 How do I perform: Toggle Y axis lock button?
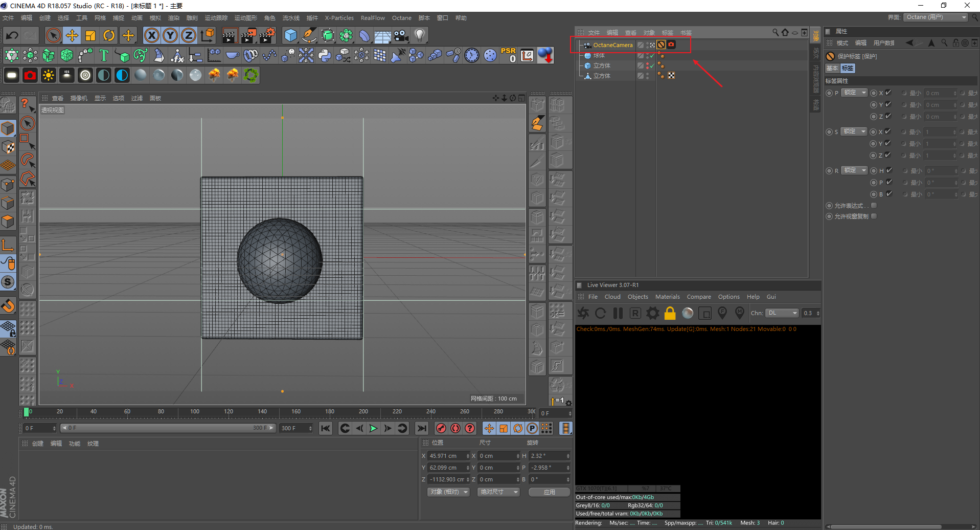pos(170,35)
